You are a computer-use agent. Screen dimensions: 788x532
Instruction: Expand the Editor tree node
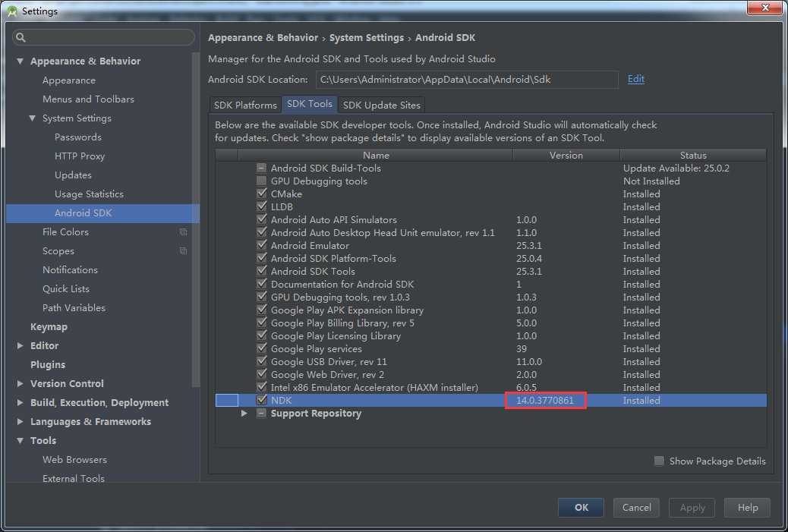coord(20,345)
